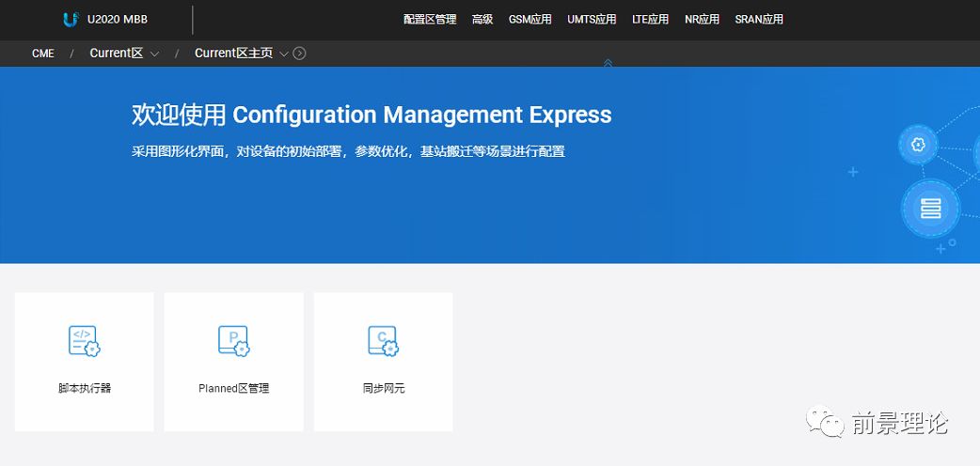Click the Planned区管理 card label
The width and height of the screenshot is (980, 466).
click(x=234, y=389)
